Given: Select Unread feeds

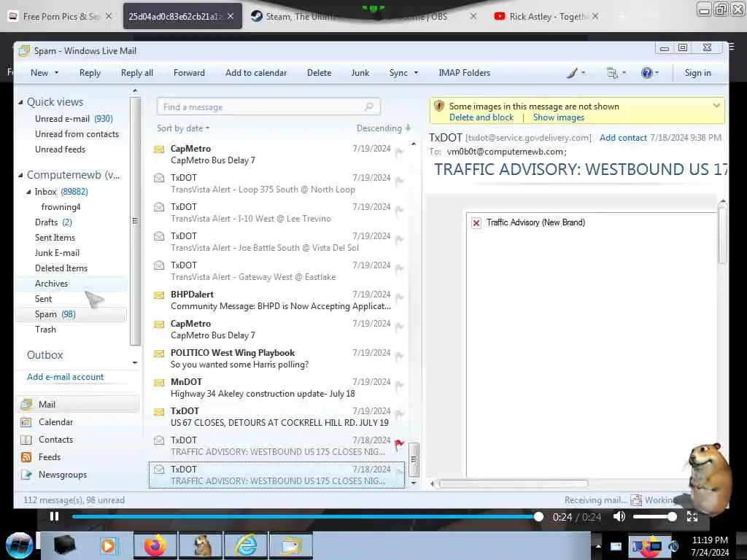Looking at the screenshot, I should 60,149.
